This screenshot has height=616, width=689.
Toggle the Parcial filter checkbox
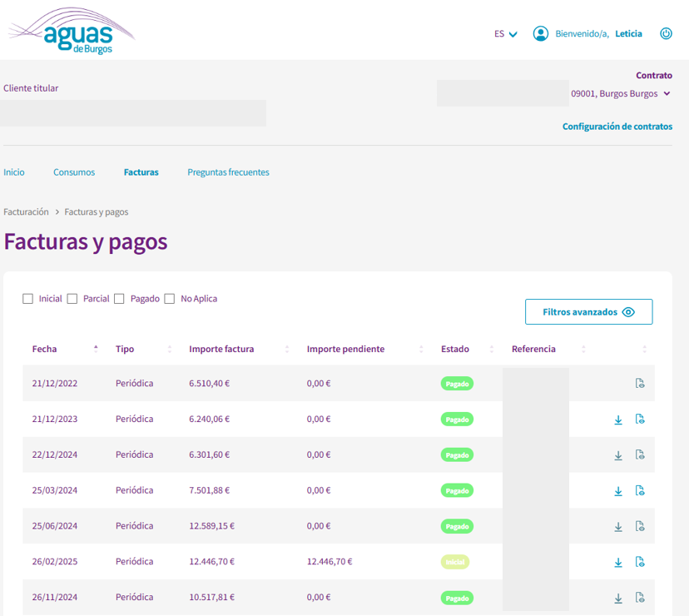(x=72, y=299)
